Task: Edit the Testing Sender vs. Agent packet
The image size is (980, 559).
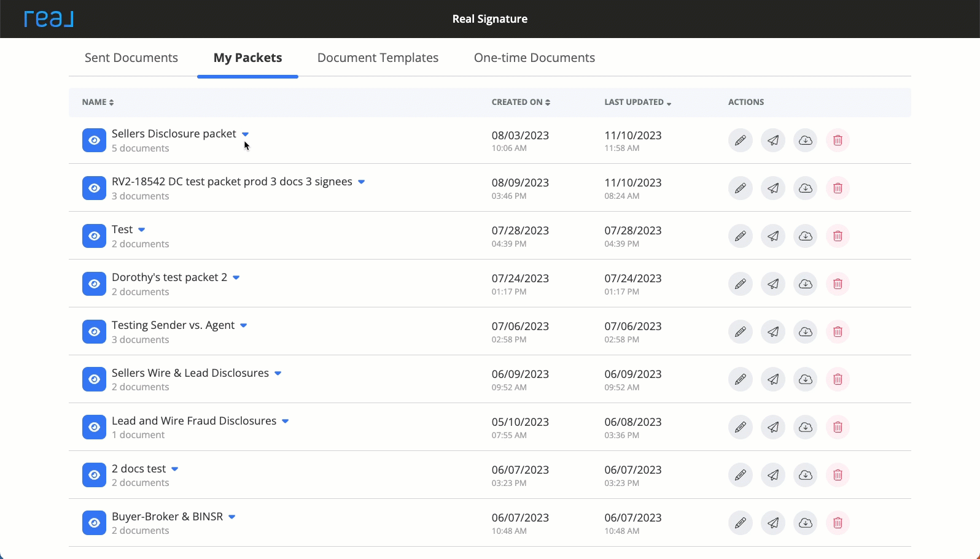Action: (741, 332)
